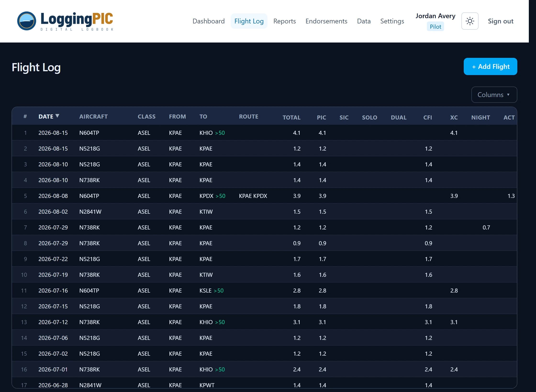Click the ROUTE column header
The image size is (536, 392).
[x=249, y=116]
